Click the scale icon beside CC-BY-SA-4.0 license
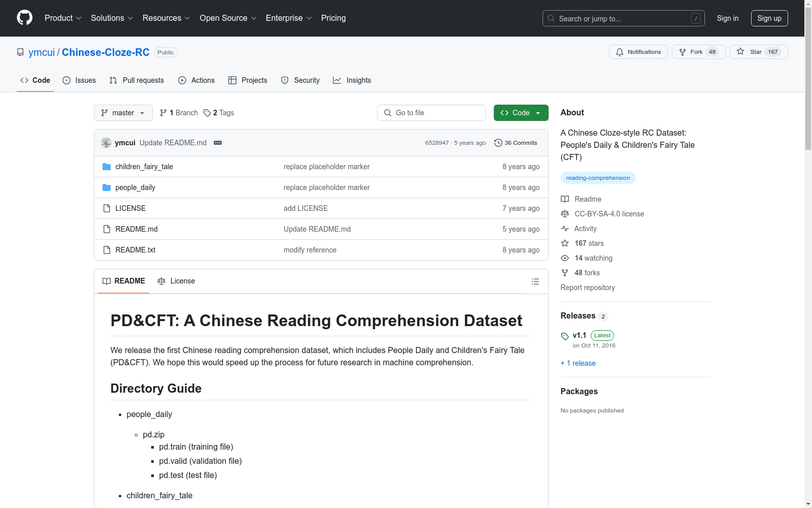Image resolution: width=812 pixels, height=508 pixels. click(565, 214)
